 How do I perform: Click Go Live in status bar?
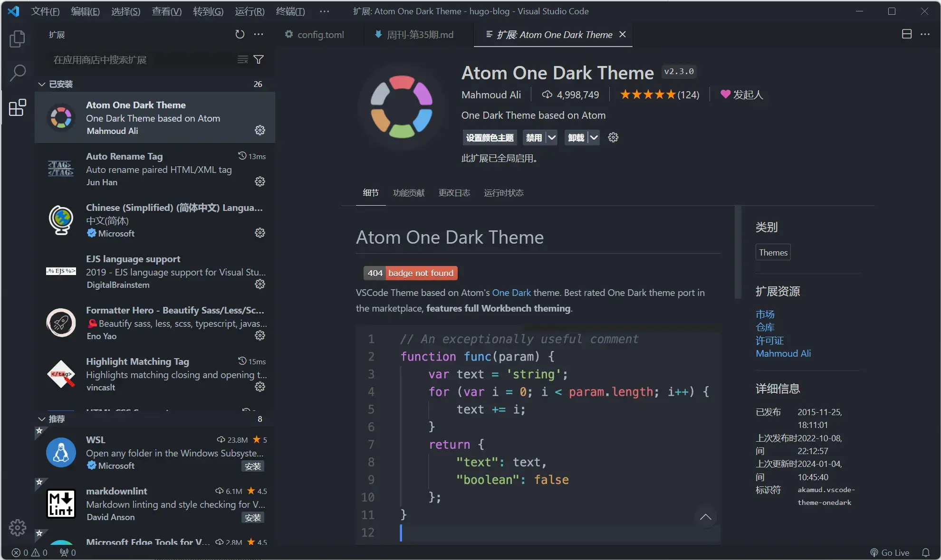click(890, 553)
